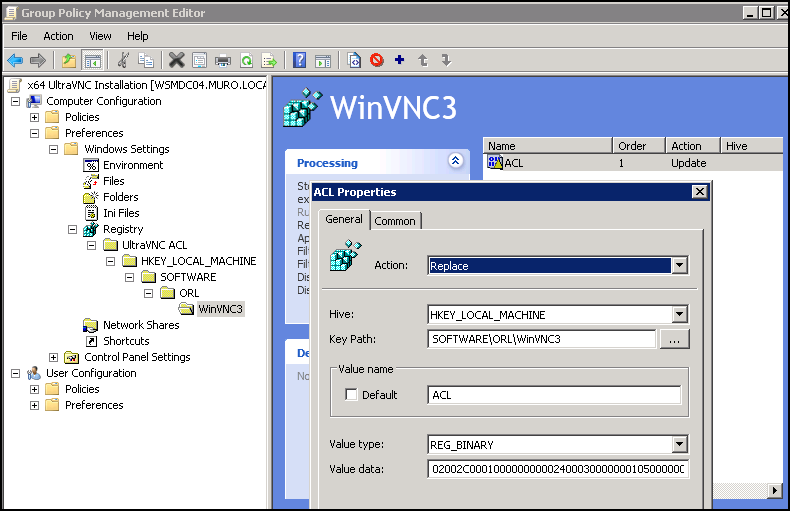Click the Delete X toolbar icon

[176, 60]
